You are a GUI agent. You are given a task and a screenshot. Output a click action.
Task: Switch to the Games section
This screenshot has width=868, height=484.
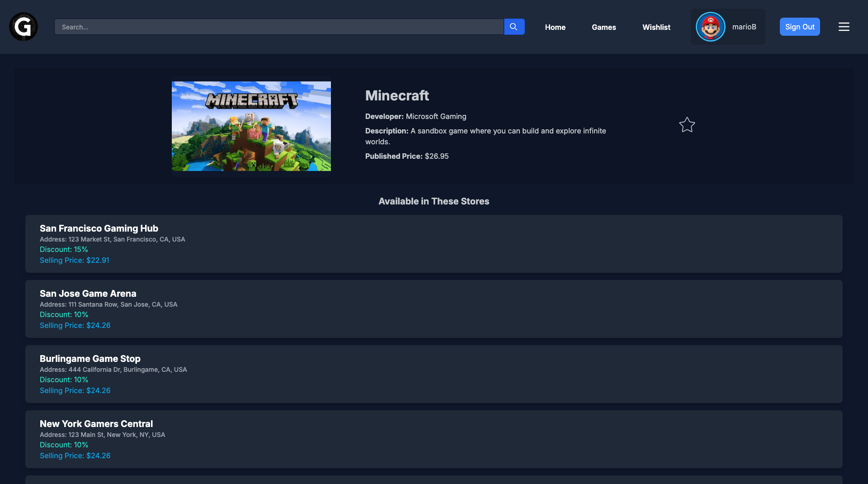click(x=604, y=27)
